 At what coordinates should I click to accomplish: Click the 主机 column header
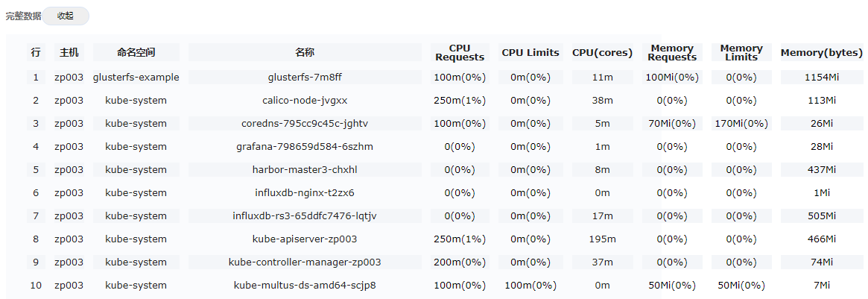click(x=69, y=52)
